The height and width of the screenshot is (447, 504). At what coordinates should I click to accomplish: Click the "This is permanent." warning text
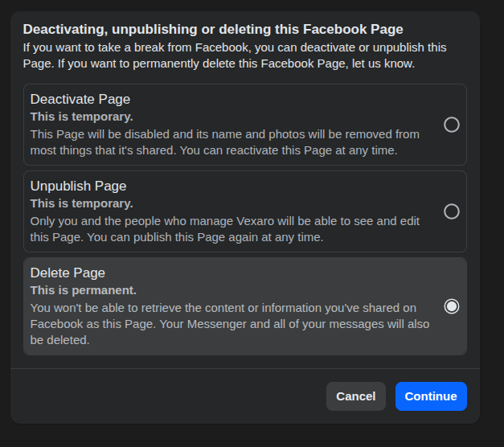pos(84,290)
